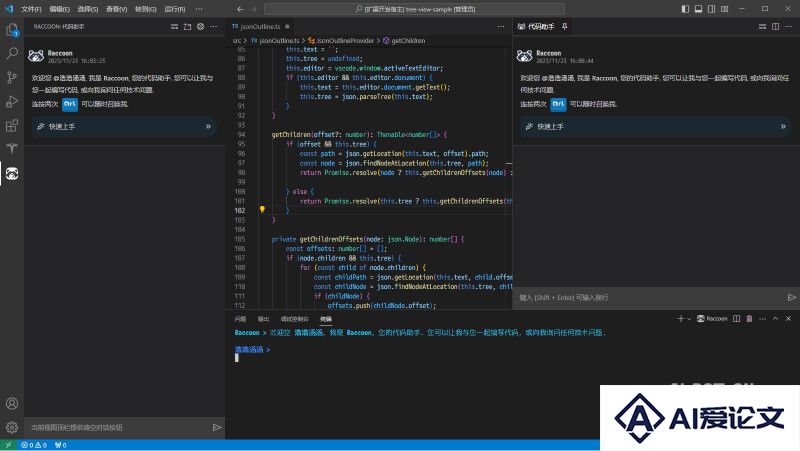
Task: Open the Manage gear icon at bottom left
Action: pos(12,427)
